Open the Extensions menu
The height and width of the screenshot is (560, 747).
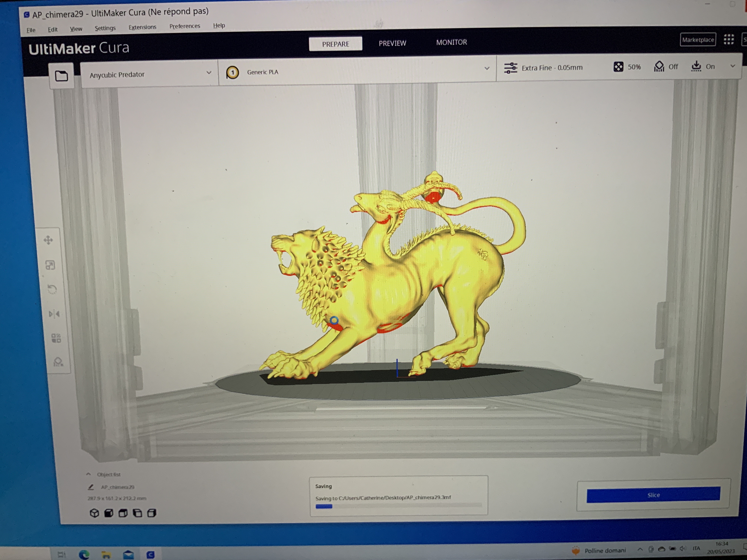pos(142,27)
